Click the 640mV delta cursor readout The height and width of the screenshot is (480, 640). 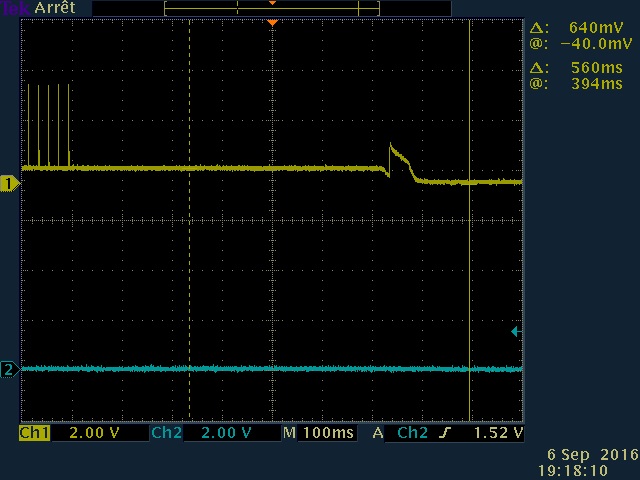[x=596, y=28]
